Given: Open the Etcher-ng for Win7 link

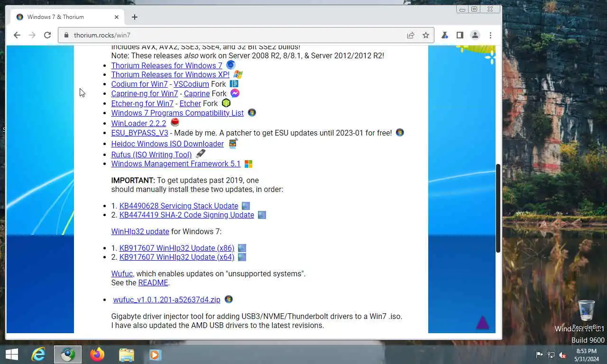Looking at the screenshot, I should (x=142, y=103).
